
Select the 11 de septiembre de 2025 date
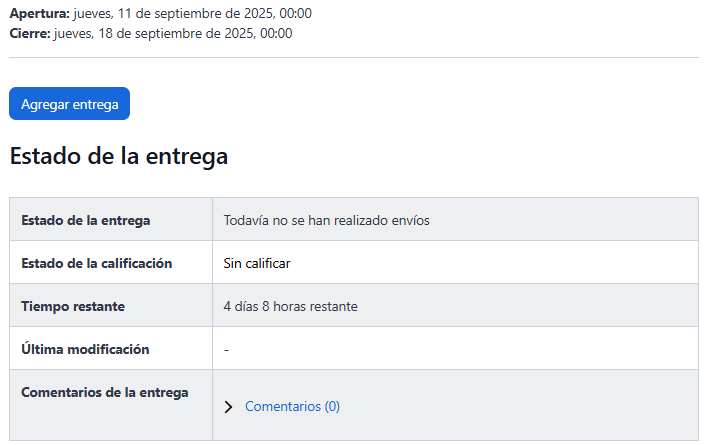(x=192, y=13)
